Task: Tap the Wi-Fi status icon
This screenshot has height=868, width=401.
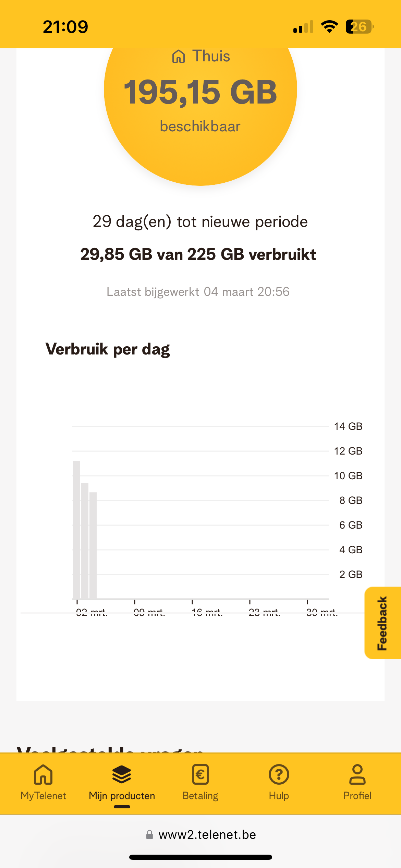Action: pyautogui.click(x=329, y=27)
